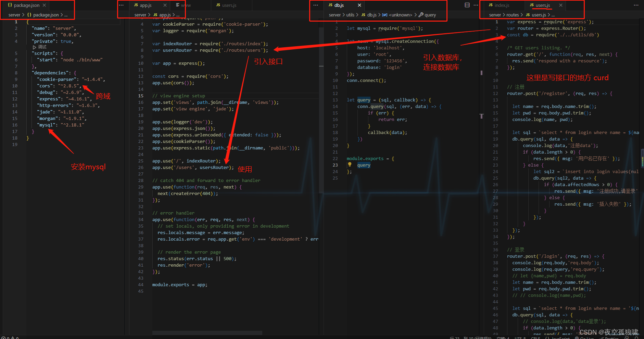Click 'router.post('/login'' line in users.js
The width and height of the screenshot is (644, 339).
(x=556, y=256)
